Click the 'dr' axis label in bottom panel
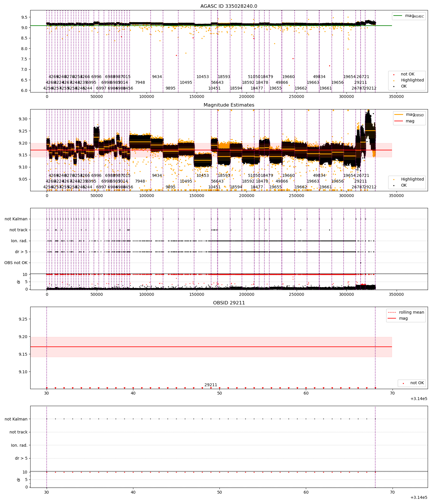432x504 pixels. (19, 480)
